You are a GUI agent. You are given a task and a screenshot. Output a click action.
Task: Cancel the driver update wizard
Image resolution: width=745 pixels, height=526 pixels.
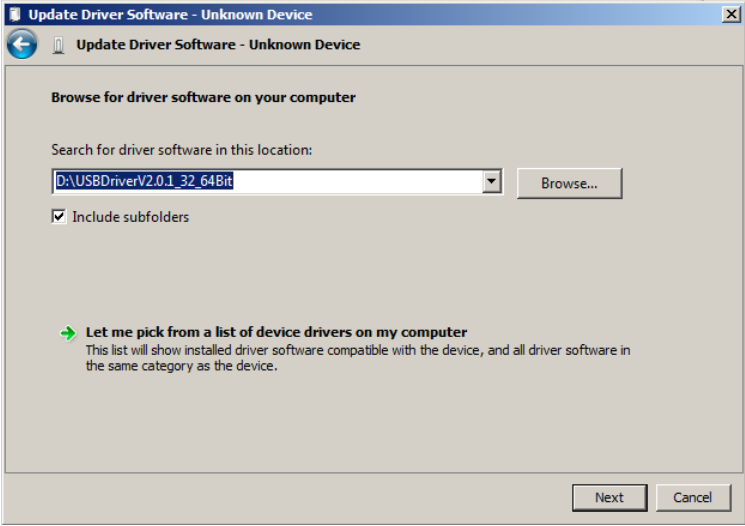click(693, 497)
